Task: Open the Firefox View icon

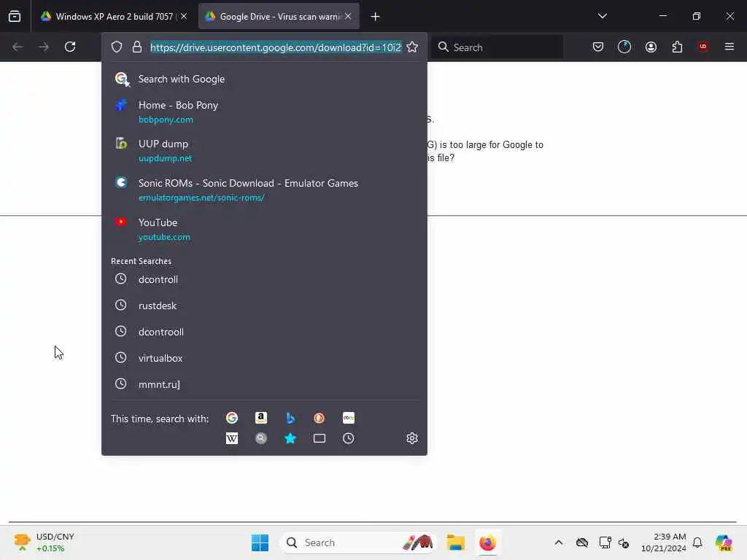Action: pos(15,16)
